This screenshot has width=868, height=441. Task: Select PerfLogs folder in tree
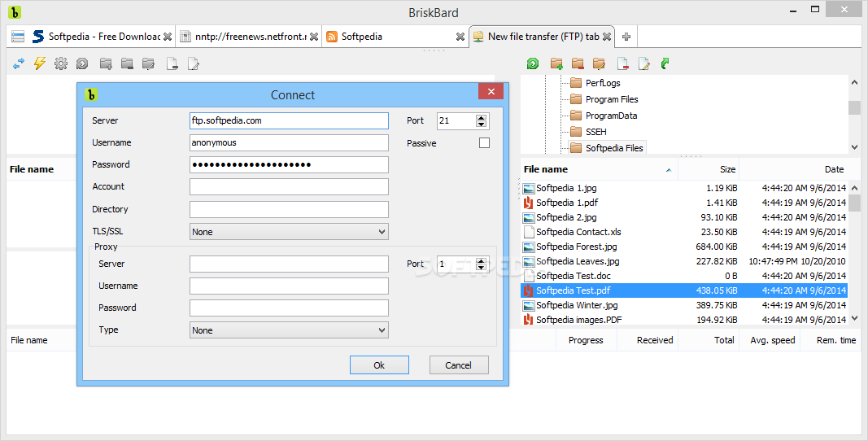coord(602,83)
